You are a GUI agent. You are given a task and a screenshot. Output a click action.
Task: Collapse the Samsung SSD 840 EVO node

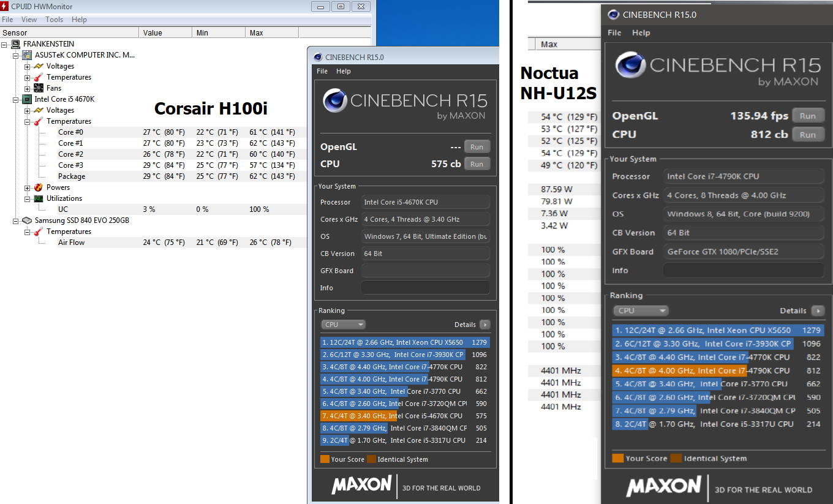[x=16, y=220]
